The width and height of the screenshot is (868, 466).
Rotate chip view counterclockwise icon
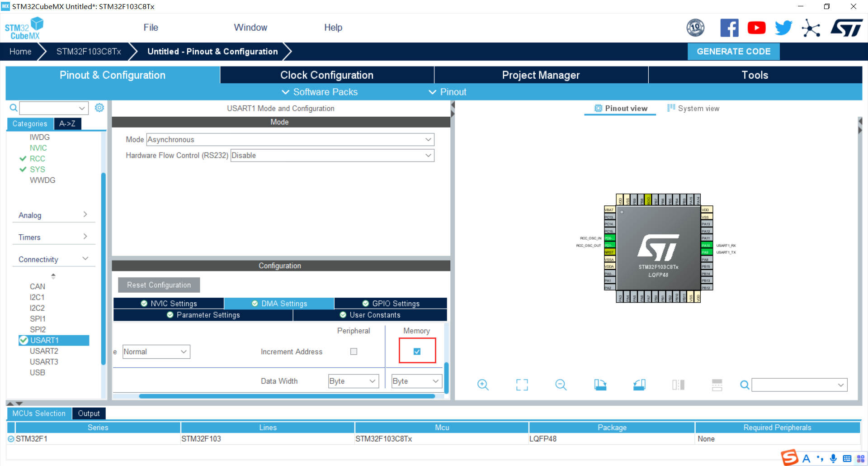point(639,385)
